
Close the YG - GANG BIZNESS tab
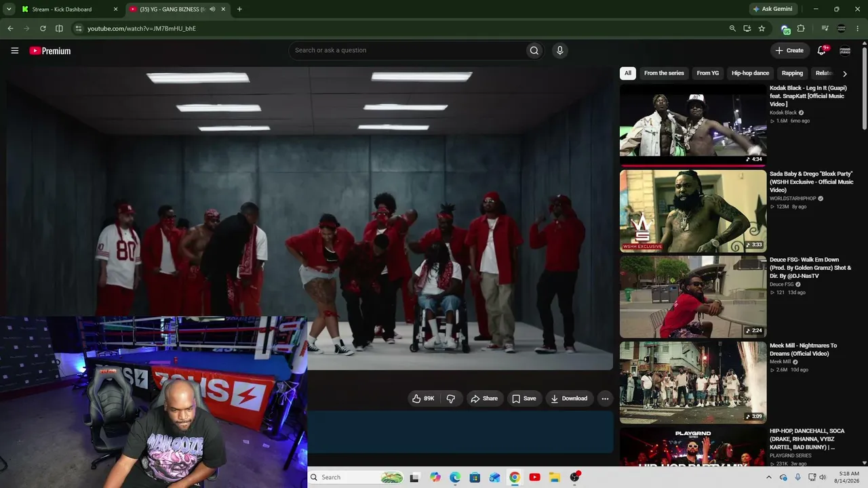[223, 9]
